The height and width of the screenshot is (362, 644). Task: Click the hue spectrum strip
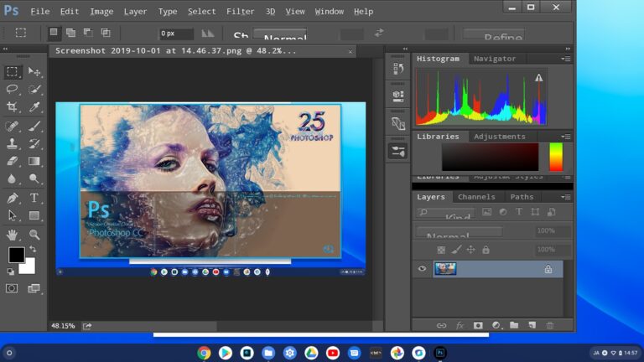tap(556, 157)
